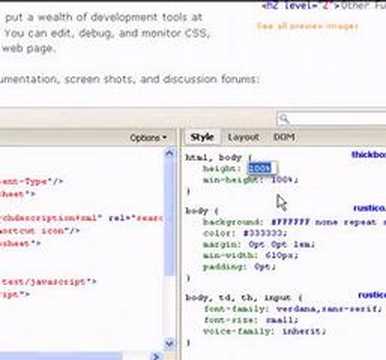Image resolution: width=386 pixels, height=360 pixels.
Task: Click the voice-family inherit value
Action: tap(302, 331)
